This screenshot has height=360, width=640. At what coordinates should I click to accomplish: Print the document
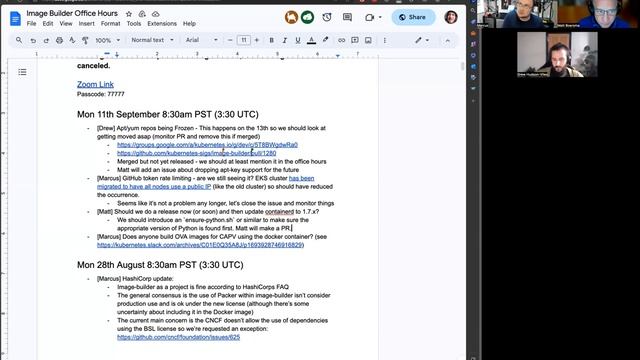pos(60,40)
